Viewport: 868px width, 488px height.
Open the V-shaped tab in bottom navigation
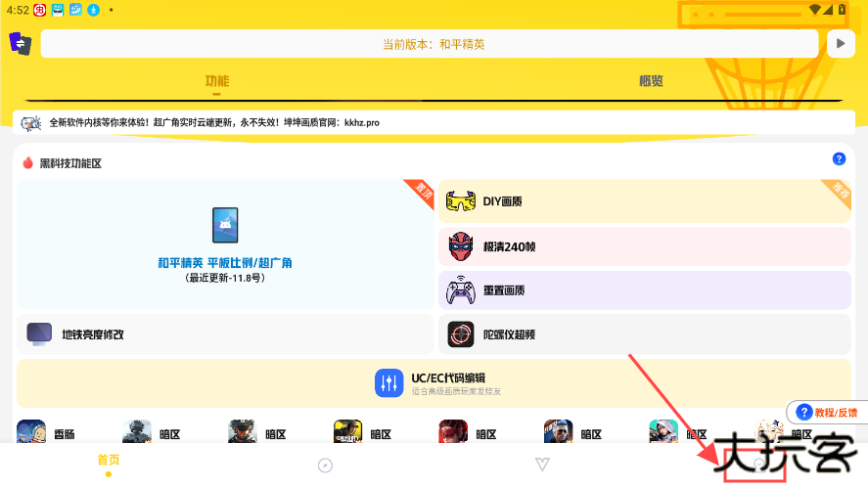(542, 465)
